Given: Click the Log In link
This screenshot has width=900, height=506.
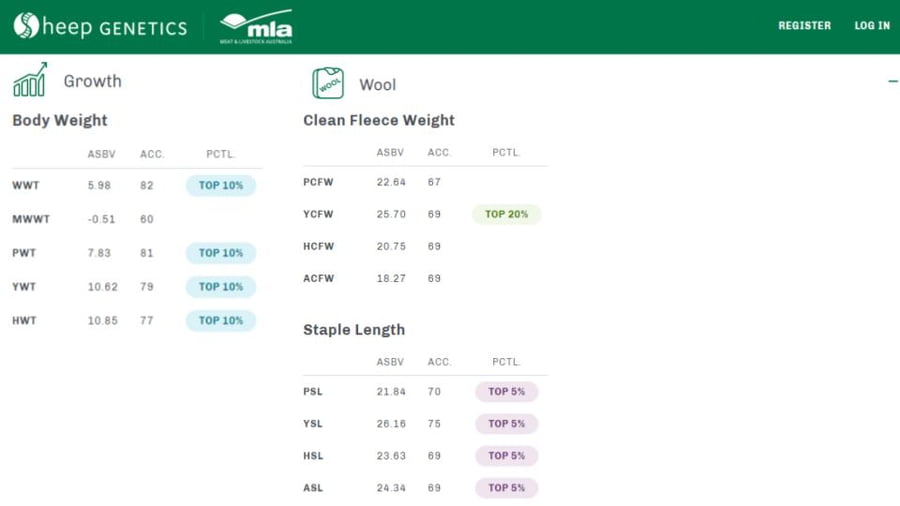Looking at the screenshot, I should 872,26.
